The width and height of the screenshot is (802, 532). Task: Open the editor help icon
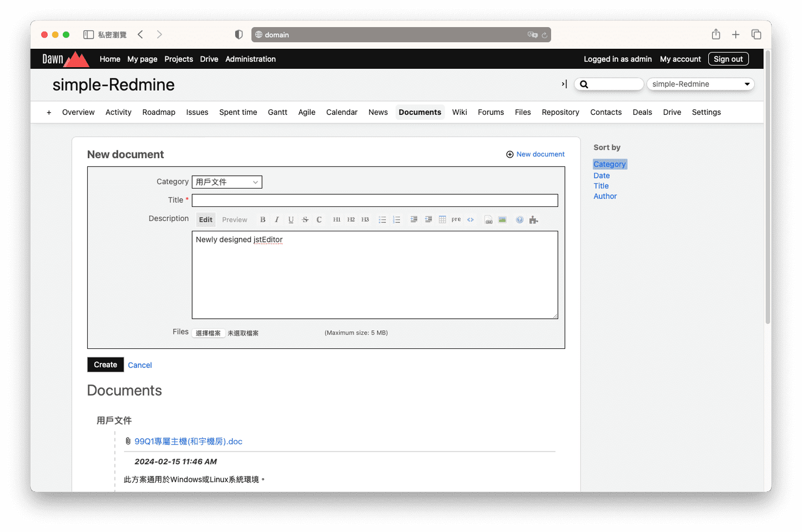tap(519, 219)
